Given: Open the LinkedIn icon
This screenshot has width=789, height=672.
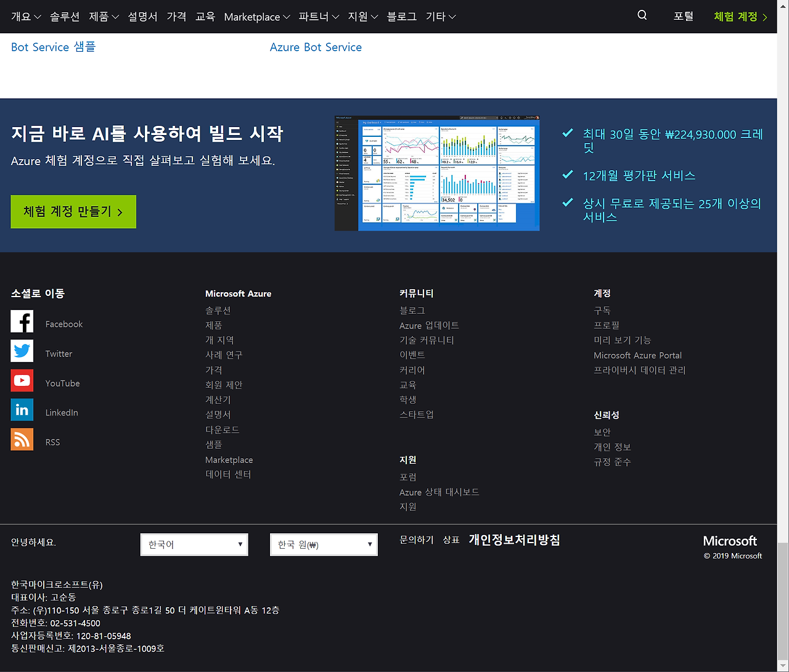Looking at the screenshot, I should click(x=22, y=410).
